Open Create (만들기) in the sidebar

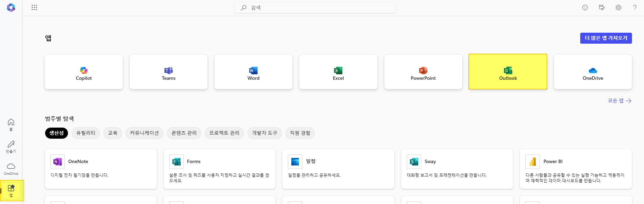(x=11, y=147)
